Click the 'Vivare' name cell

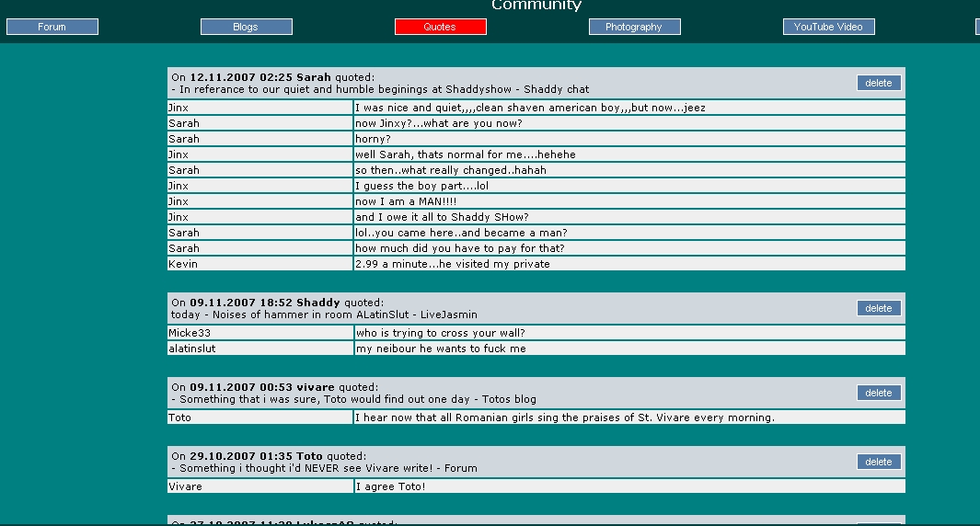click(x=260, y=486)
